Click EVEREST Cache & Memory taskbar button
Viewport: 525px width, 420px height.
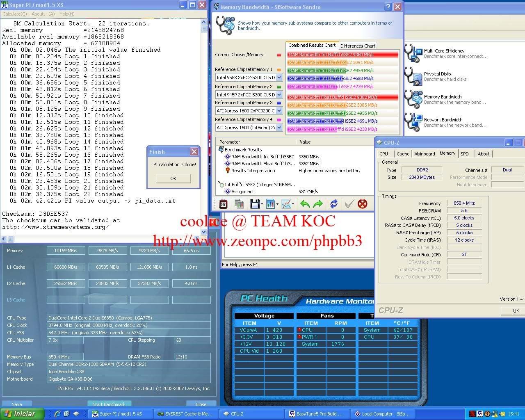[x=185, y=414]
